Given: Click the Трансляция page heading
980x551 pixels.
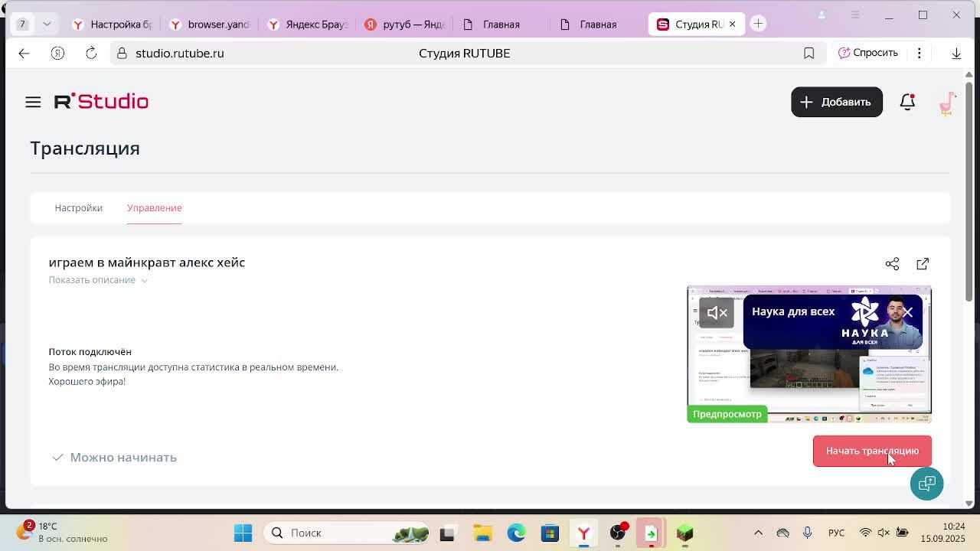Looking at the screenshot, I should [85, 148].
